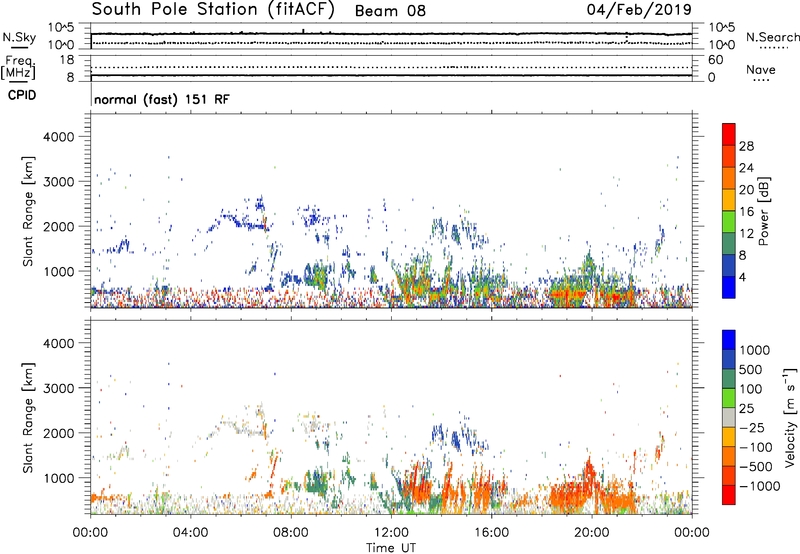The height and width of the screenshot is (554, 800).
Task: Pick the bright blue bottom power segment
Action: point(729,288)
